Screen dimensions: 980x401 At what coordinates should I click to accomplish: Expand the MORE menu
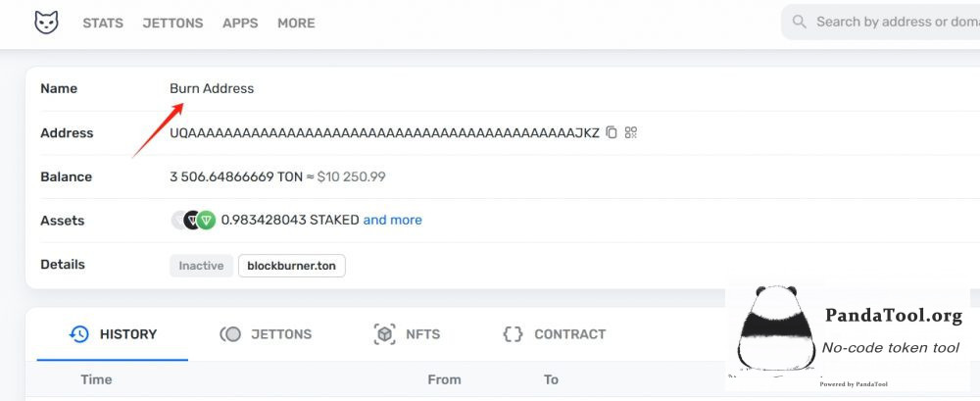pos(296,24)
